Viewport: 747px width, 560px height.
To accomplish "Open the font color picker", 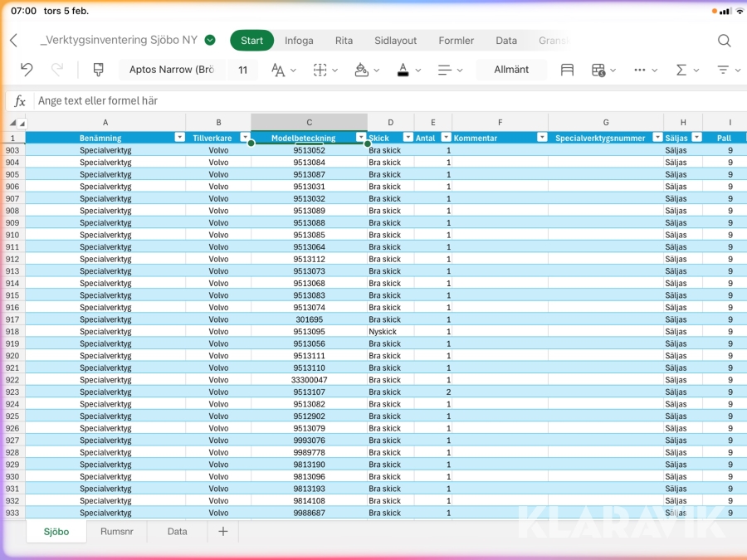I will 403,70.
